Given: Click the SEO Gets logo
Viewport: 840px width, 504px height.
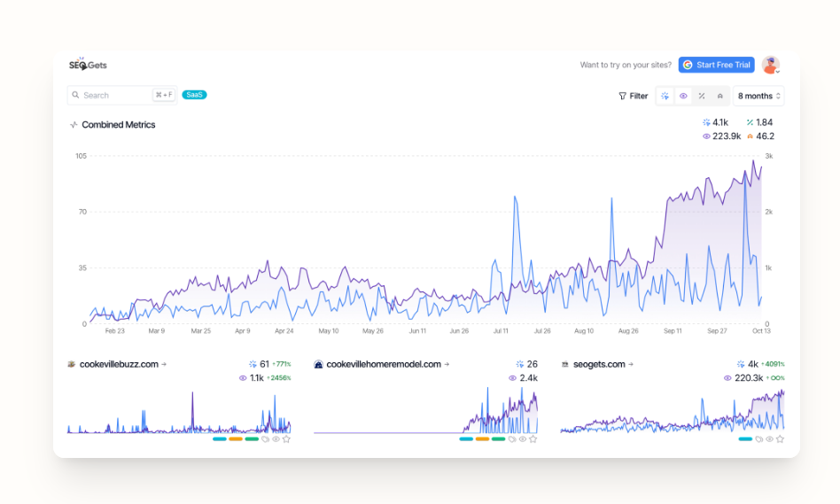Looking at the screenshot, I should click(88, 65).
